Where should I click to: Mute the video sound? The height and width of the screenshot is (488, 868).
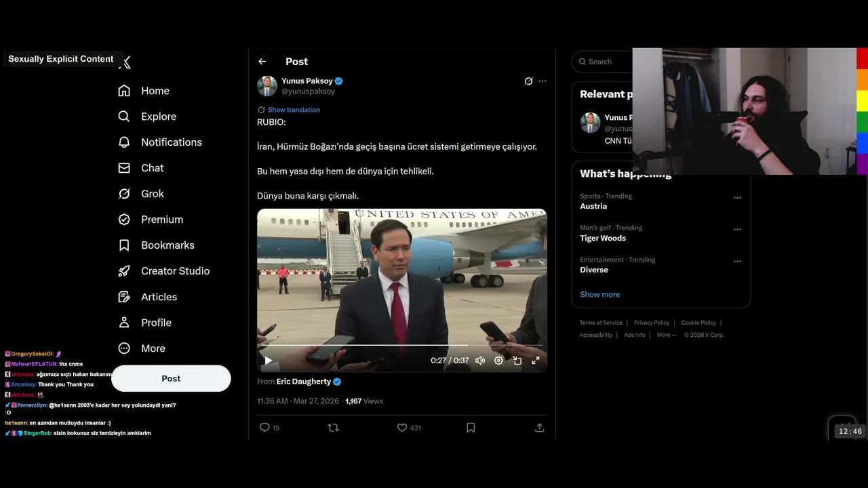(x=480, y=361)
